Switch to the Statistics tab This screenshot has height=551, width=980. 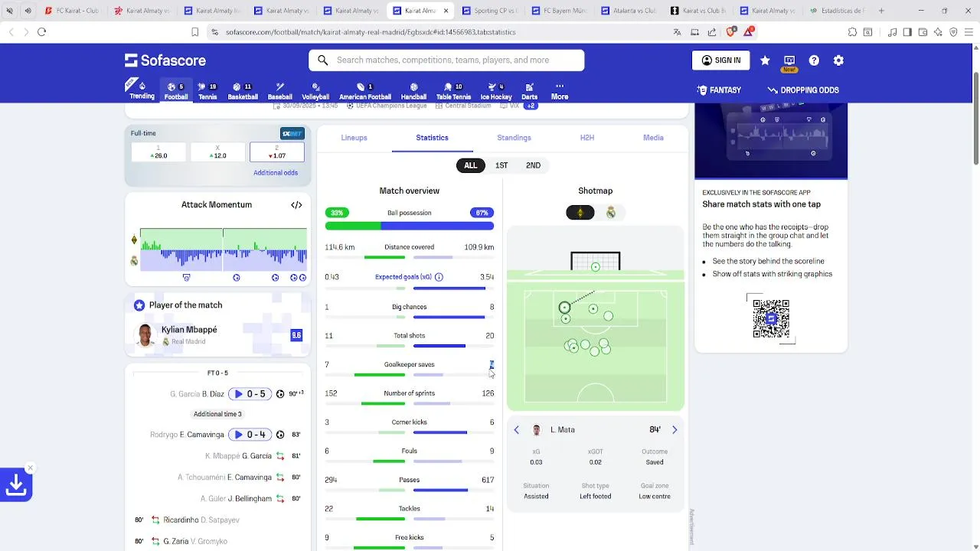pos(432,138)
